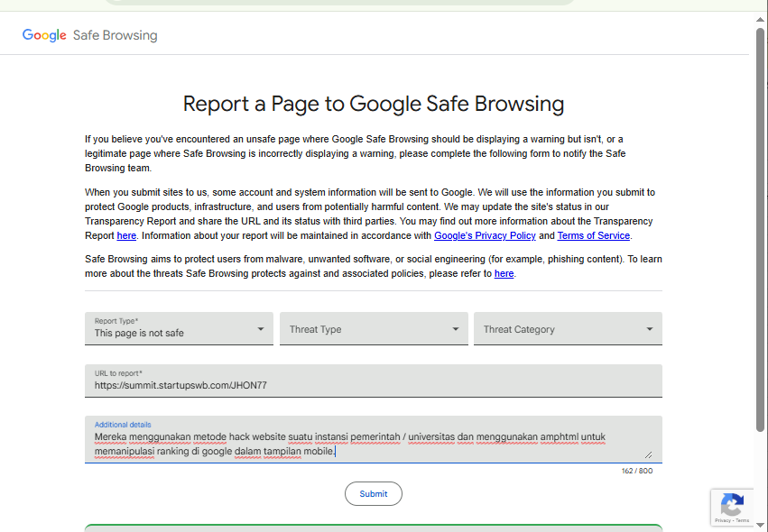
Task: Click the Additional details text area
Action: (x=374, y=439)
